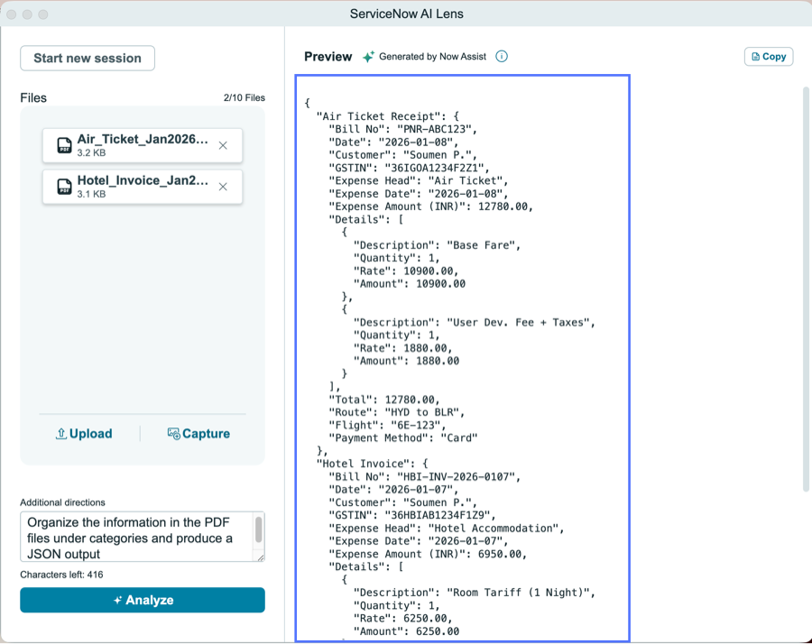Click the "36IGOA1234F2Z1" GSTIN value
This screenshot has width=812, height=644.
coord(435,168)
